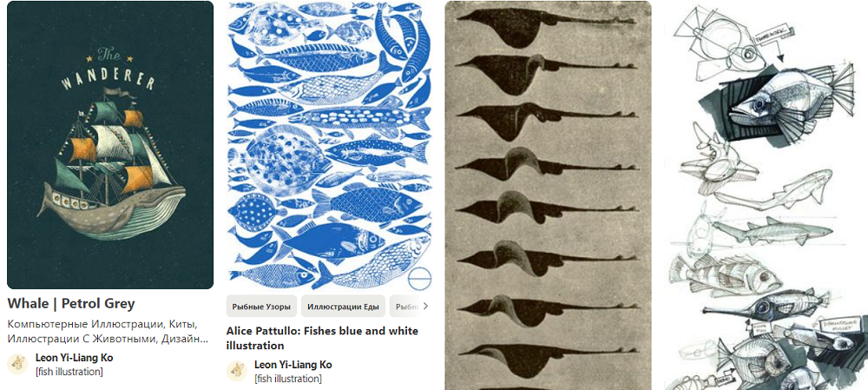Open Leon Yi-Liang Ko's profile under the Alice Pattullo pin
This screenshot has width=868, height=390.
[293, 365]
